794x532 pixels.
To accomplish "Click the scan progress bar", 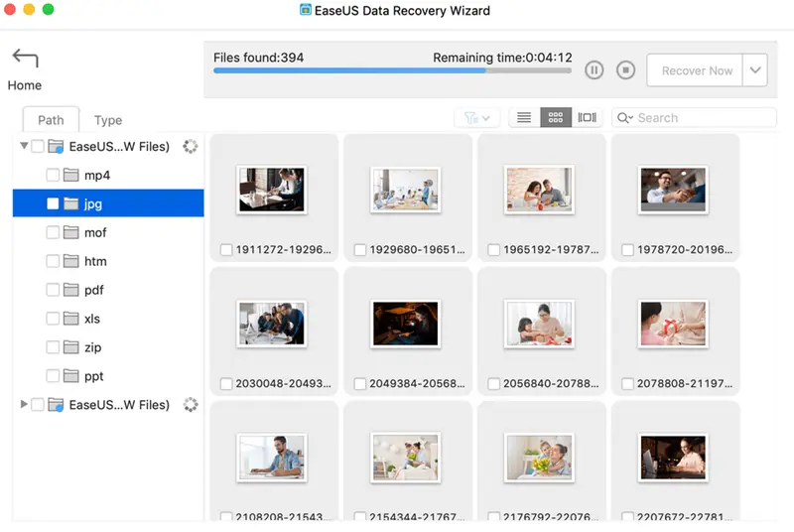I will (392, 71).
